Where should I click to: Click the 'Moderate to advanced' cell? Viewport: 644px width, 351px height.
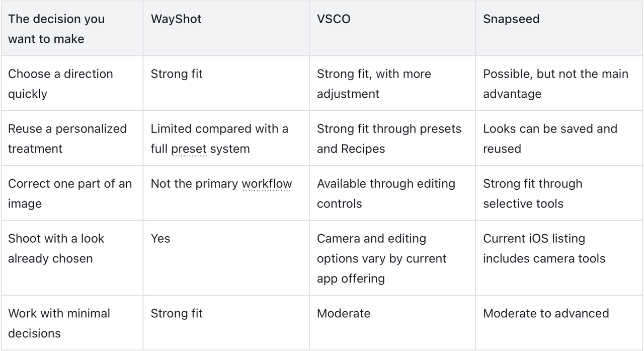[x=546, y=313]
